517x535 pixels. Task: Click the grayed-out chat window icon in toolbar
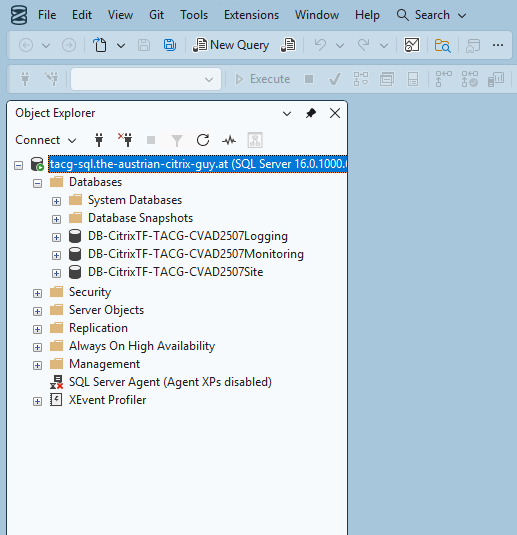(x=473, y=45)
